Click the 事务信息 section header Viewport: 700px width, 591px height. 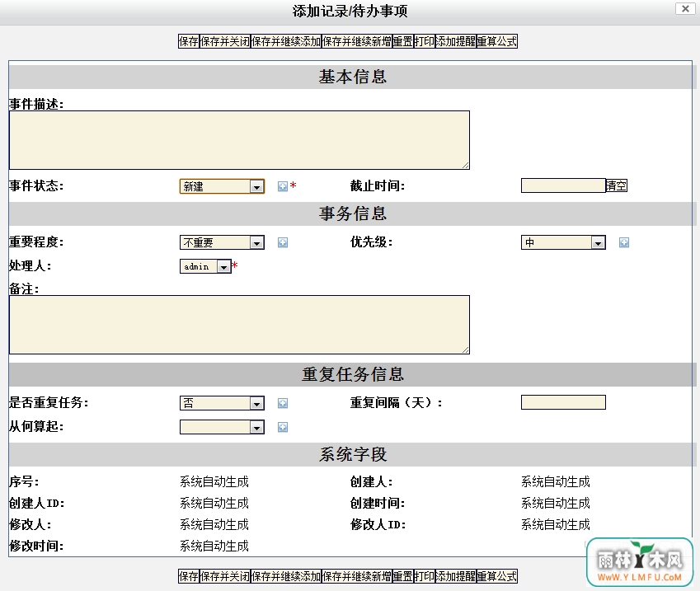click(x=352, y=213)
